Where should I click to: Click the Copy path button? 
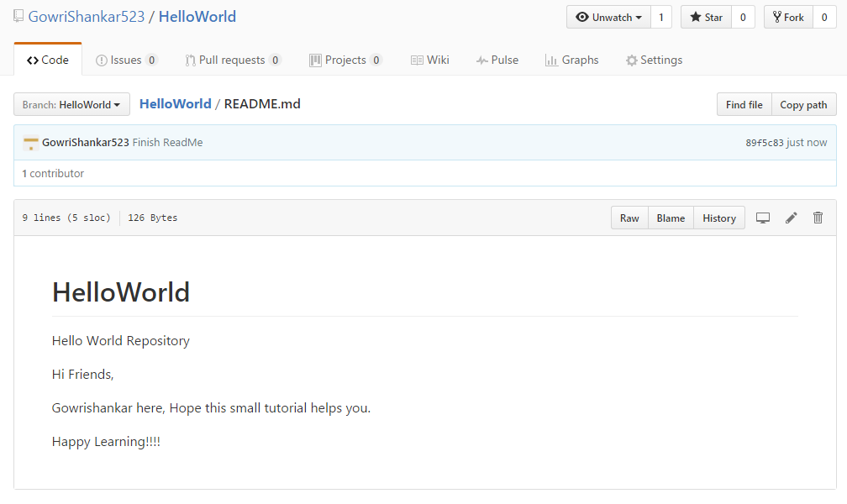pyautogui.click(x=803, y=104)
